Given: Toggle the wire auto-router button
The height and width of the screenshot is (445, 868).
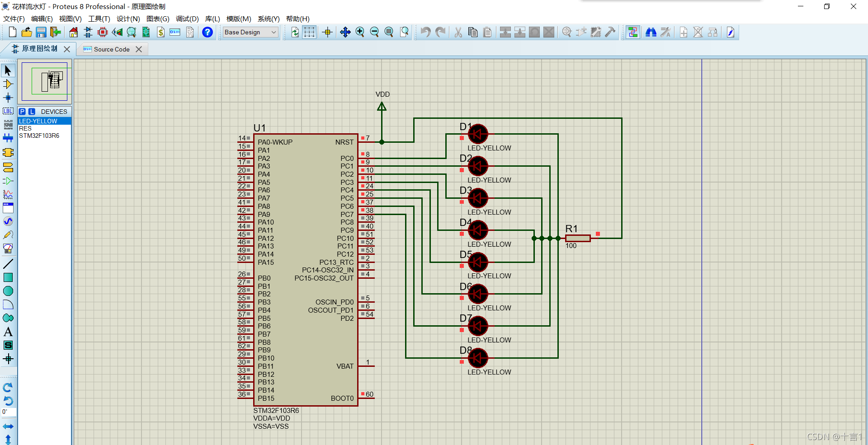Looking at the screenshot, I should (633, 32).
